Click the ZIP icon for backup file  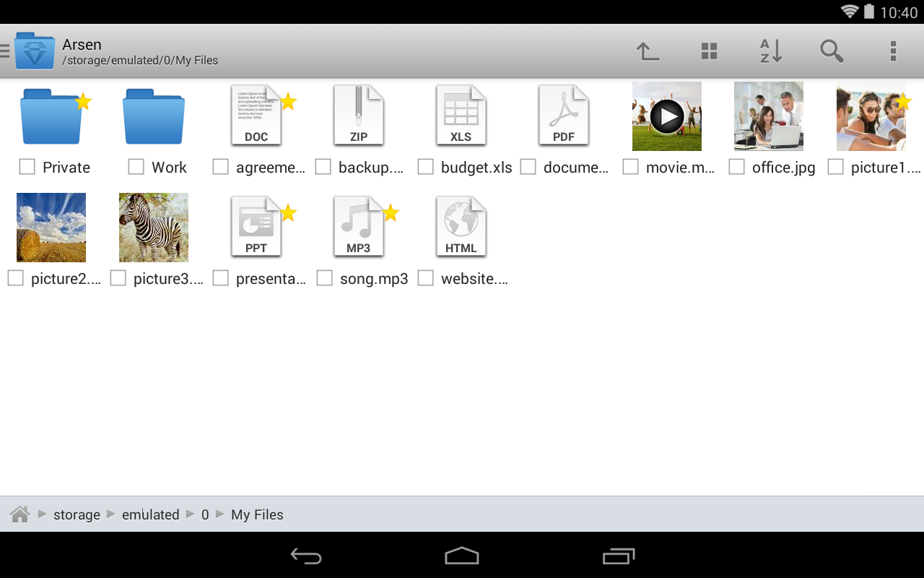pyautogui.click(x=359, y=115)
